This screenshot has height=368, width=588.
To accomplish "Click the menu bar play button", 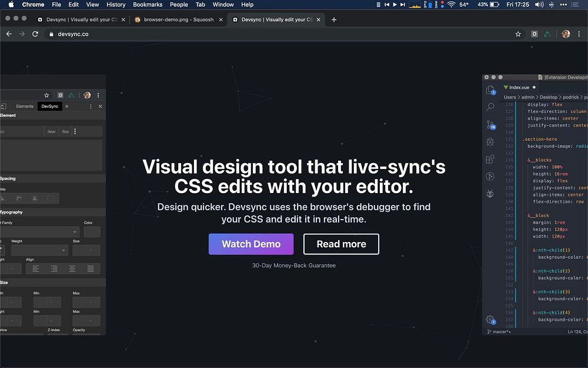I will [395, 5].
